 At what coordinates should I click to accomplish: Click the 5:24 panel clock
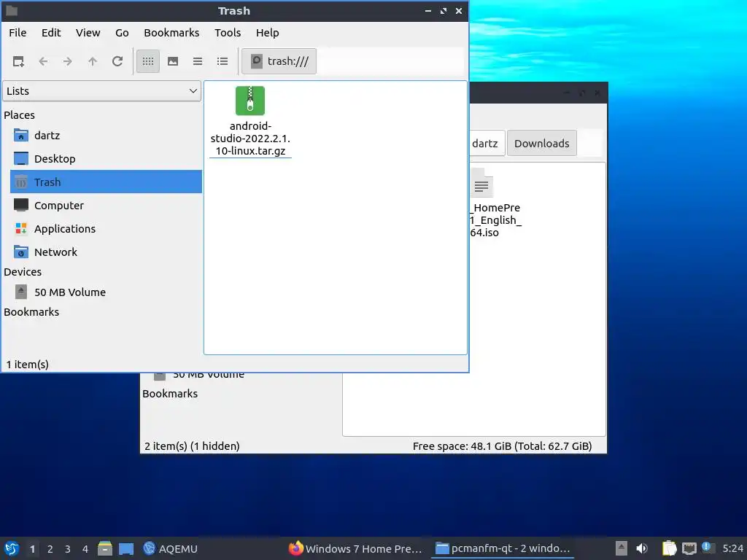click(732, 548)
